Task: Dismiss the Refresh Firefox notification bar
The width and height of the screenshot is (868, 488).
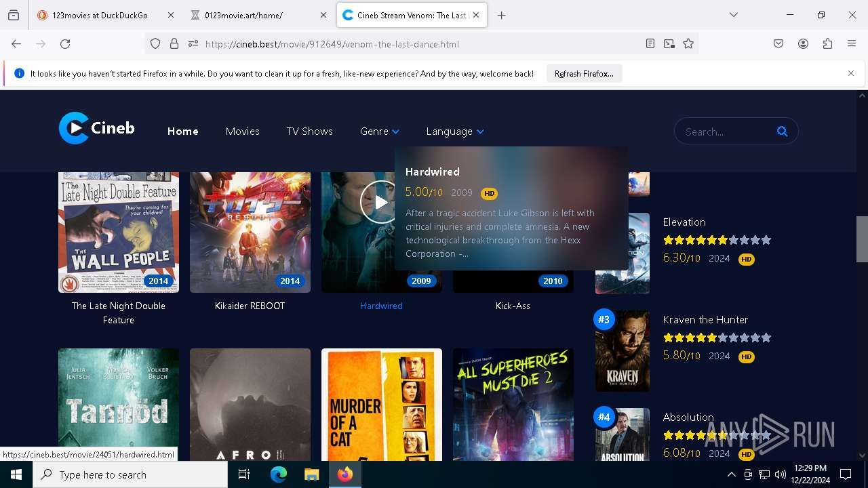Action: (x=851, y=73)
